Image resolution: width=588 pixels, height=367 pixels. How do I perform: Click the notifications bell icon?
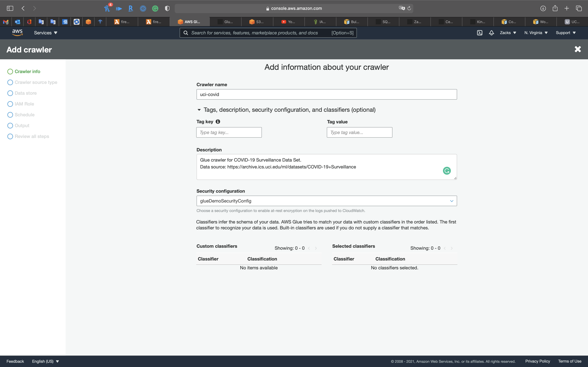[x=491, y=33]
